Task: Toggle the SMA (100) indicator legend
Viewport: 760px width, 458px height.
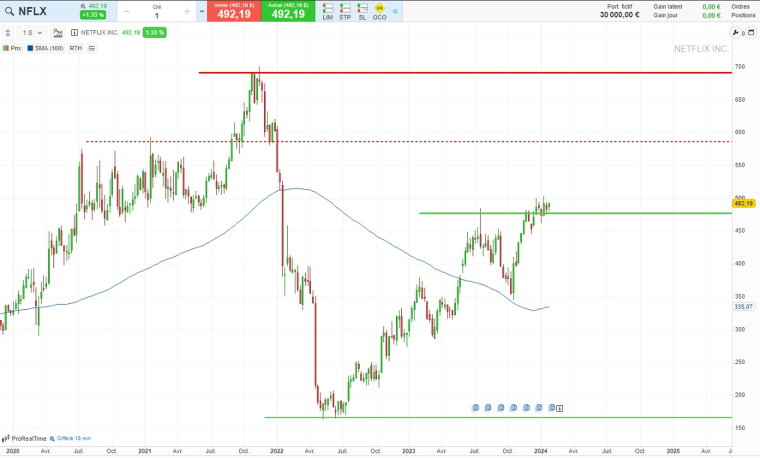Action: (x=46, y=48)
